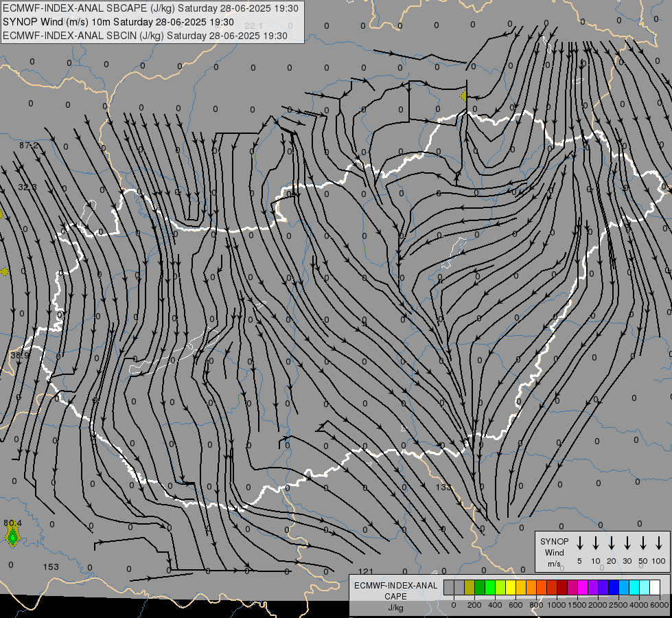Pick the bright green CAPE legend swatch
Screen dimensions: 672x618
click(x=490, y=587)
